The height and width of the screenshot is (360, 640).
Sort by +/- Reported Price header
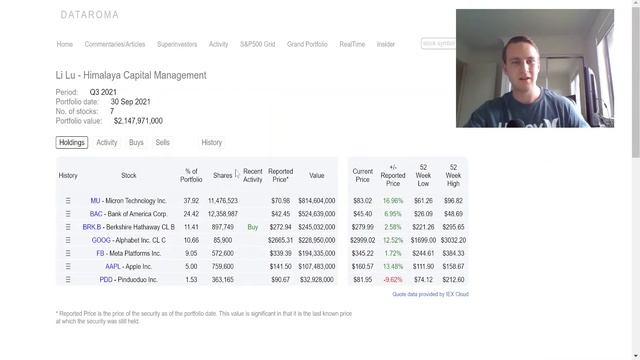click(x=393, y=176)
